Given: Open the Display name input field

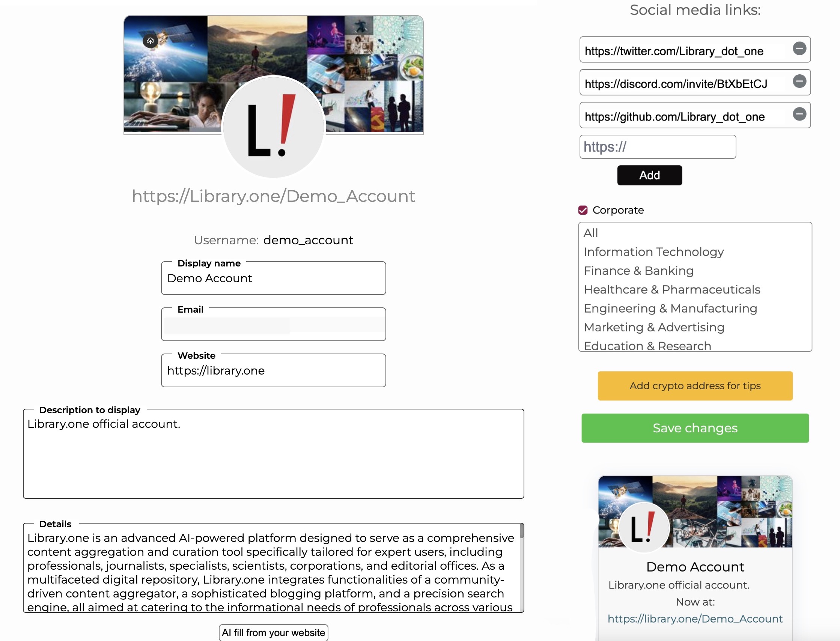Looking at the screenshot, I should (273, 278).
